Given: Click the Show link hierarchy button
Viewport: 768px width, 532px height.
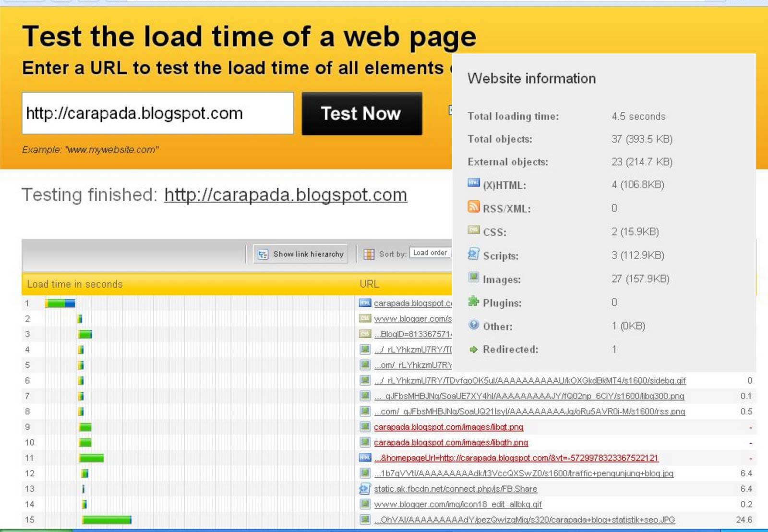Looking at the screenshot, I should point(301,254).
